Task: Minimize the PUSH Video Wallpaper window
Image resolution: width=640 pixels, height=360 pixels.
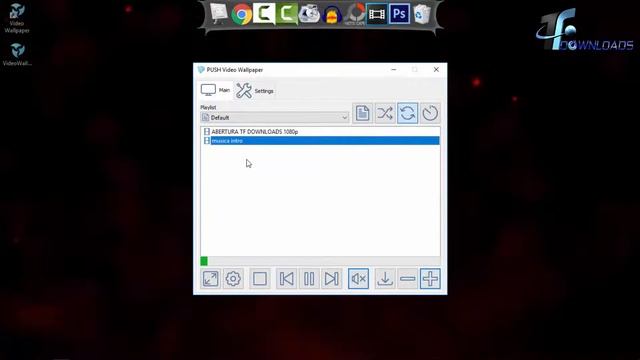Action: pos(394,70)
